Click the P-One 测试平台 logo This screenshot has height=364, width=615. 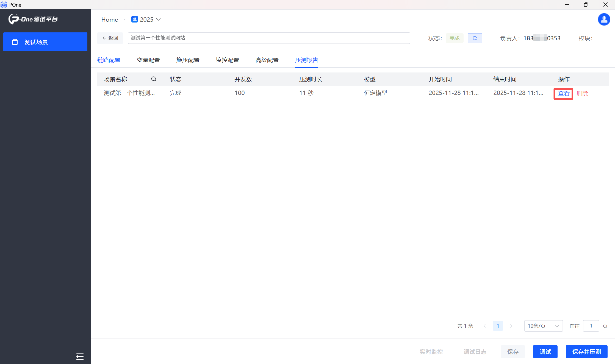pos(33,19)
